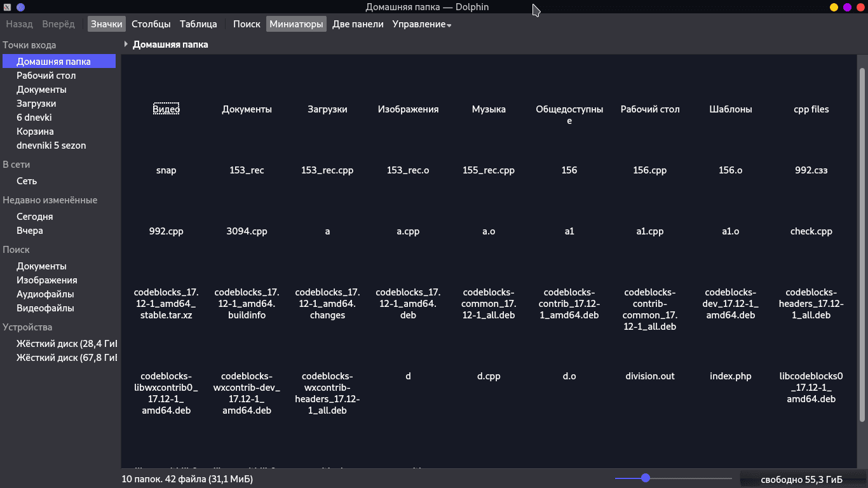Select the Музыка folder
Image resolution: width=868 pixels, height=488 pixels.
(x=489, y=109)
